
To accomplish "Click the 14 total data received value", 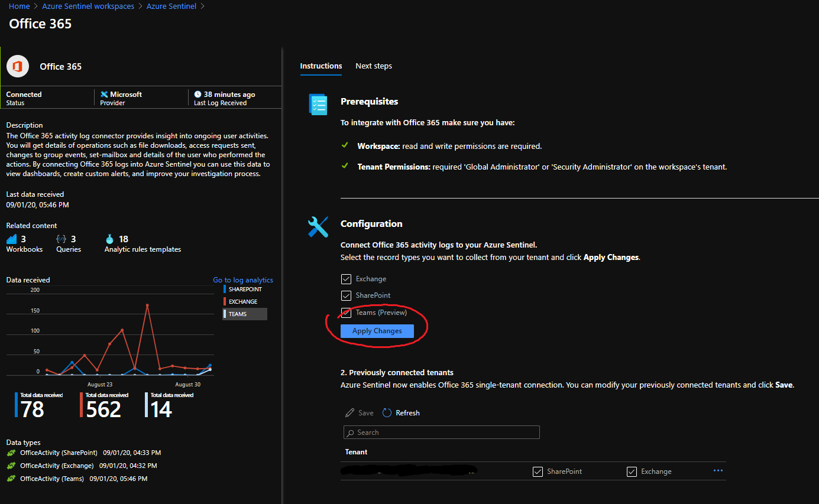I will pos(161,409).
